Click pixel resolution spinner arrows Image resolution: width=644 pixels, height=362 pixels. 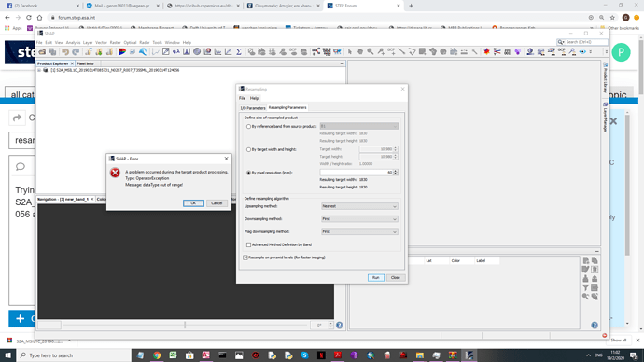396,173
